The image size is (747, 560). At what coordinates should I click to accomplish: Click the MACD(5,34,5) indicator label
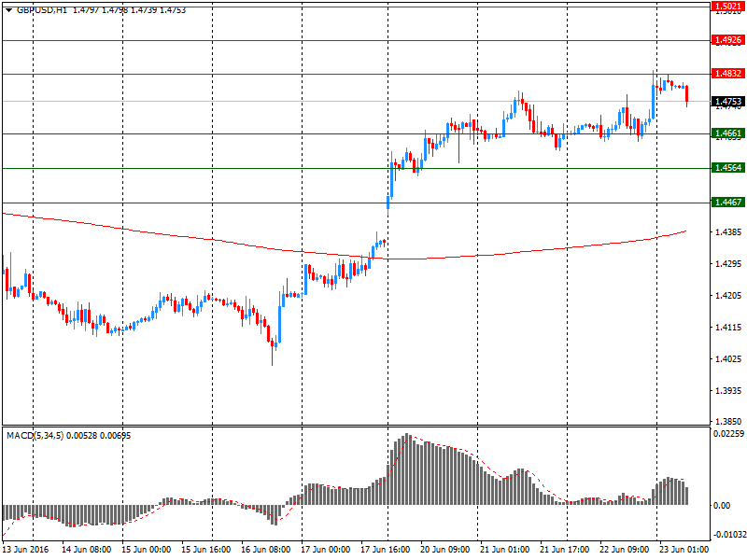click(35, 436)
